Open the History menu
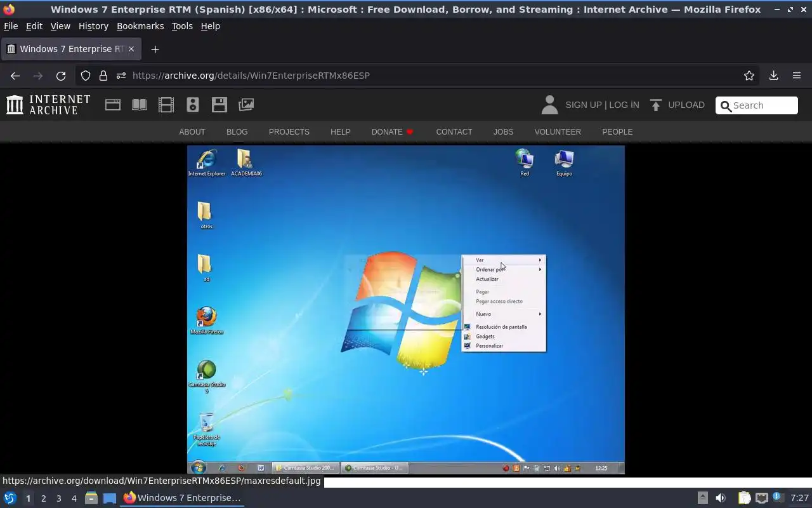The width and height of the screenshot is (812, 508). coord(93,26)
